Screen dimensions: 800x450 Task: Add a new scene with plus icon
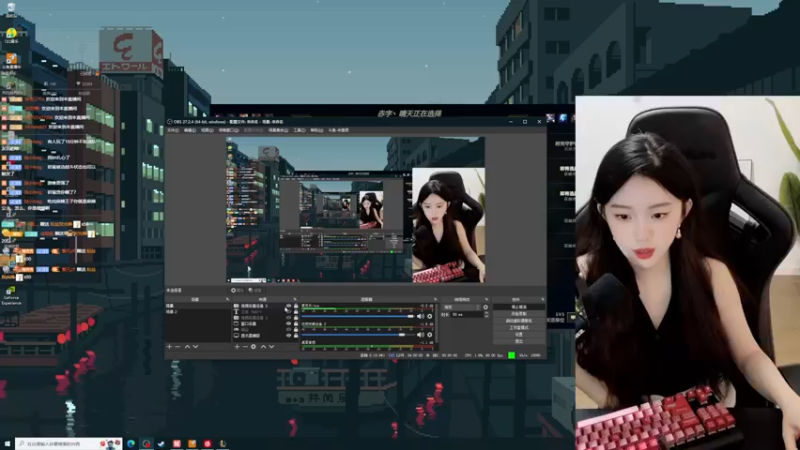pyautogui.click(x=169, y=346)
